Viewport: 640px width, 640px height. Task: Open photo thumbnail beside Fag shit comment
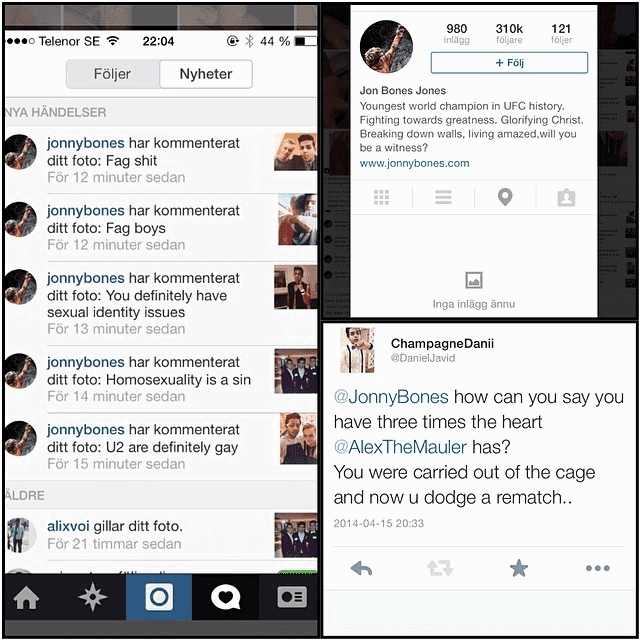pyautogui.click(x=296, y=151)
